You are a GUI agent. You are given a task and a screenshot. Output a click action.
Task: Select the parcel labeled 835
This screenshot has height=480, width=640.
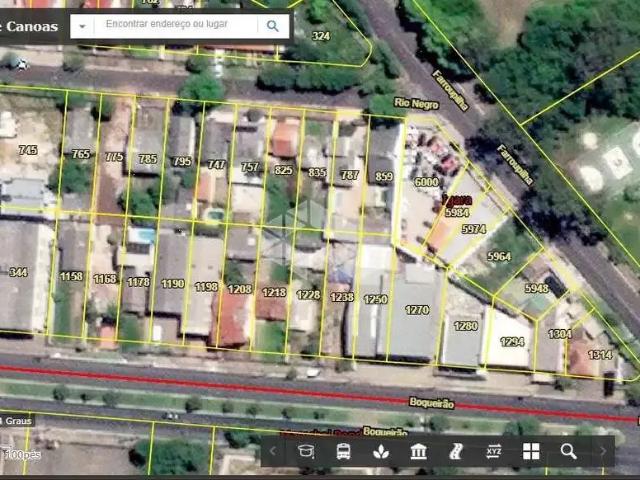click(x=317, y=172)
